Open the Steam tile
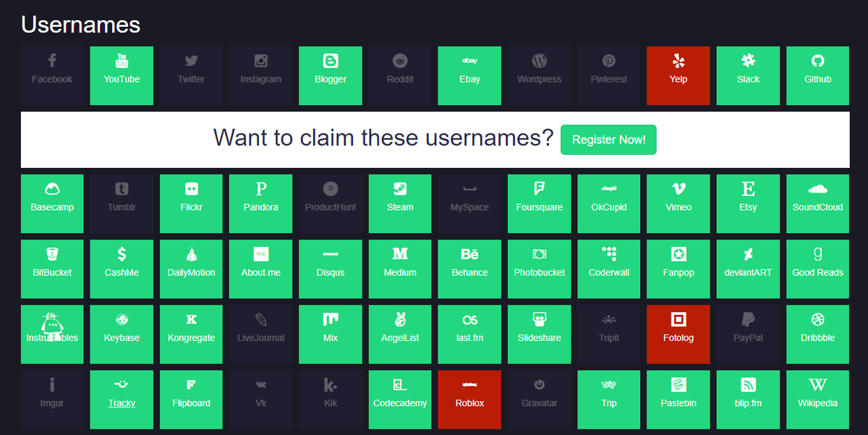The height and width of the screenshot is (435, 868). click(400, 203)
